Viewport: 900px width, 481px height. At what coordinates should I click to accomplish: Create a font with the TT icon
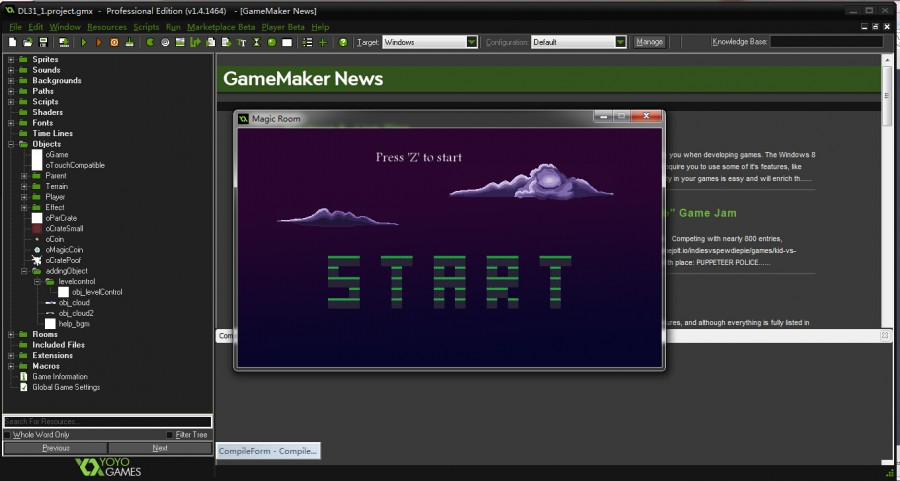coord(242,42)
